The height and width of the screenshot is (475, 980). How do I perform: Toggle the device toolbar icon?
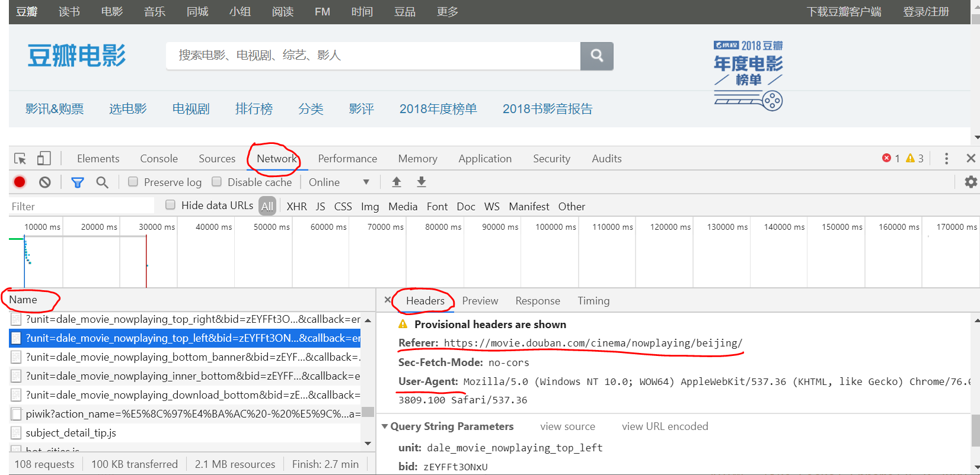point(44,159)
